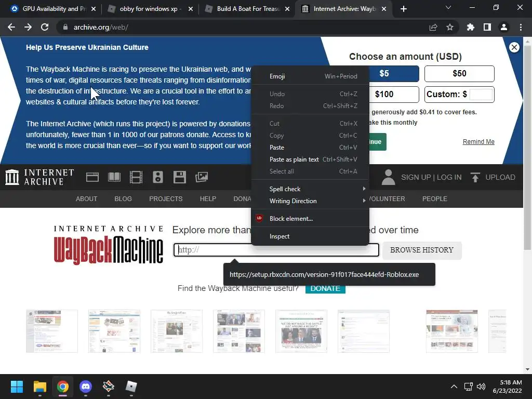532x399 pixels.
Task: Click the Remind Me link
Action: (x=478, y=141)
